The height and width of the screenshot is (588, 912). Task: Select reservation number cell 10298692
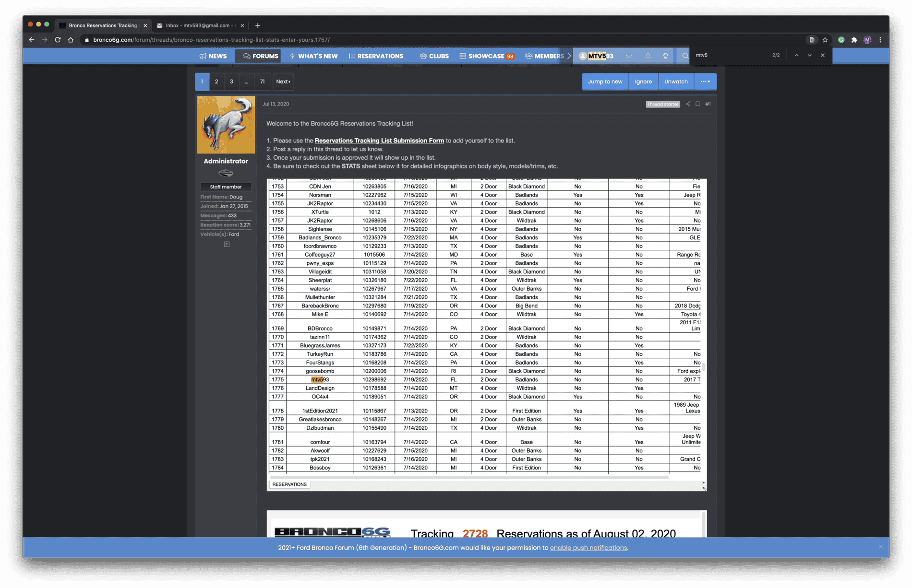pos(374,380)
